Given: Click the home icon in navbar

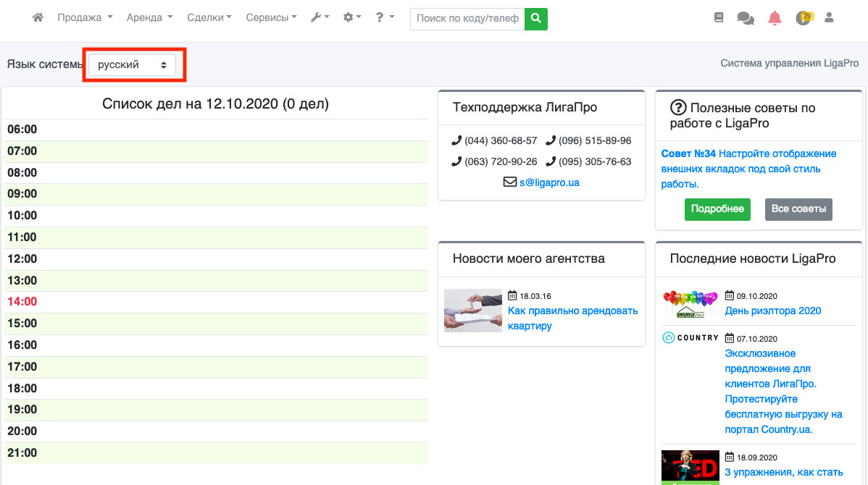Looking at the screenshot, I should [38, 18].
